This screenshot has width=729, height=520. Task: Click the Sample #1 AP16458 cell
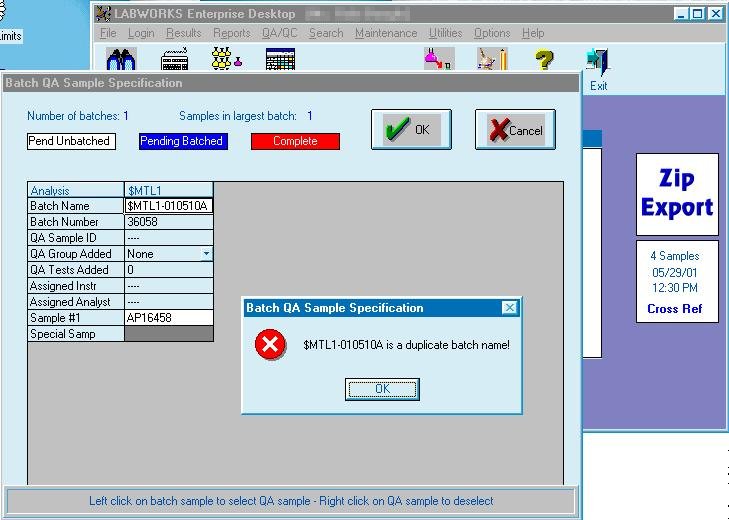click(x=169, y=318)
